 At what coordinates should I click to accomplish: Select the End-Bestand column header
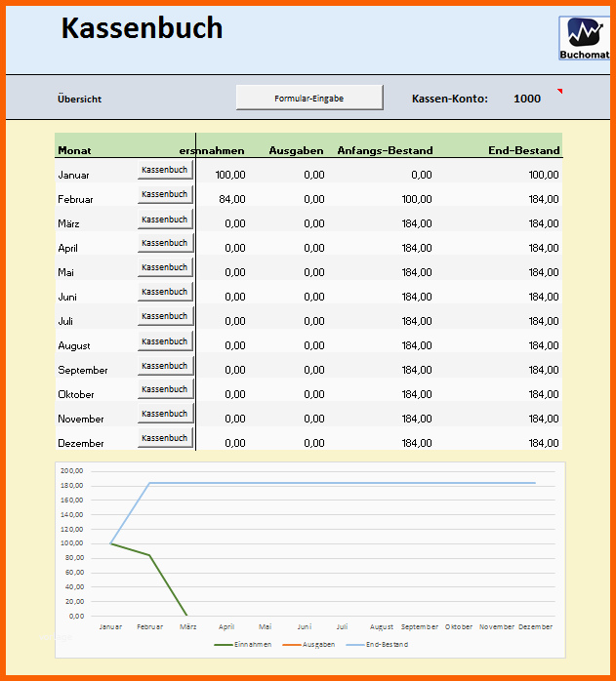(524, 150)
